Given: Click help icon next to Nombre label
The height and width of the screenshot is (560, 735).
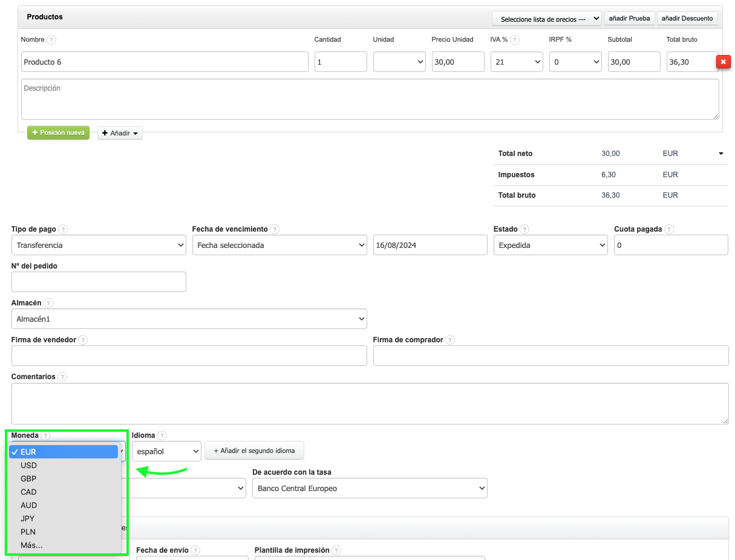Looking at the screenshot, I should (x=51, y=40).
